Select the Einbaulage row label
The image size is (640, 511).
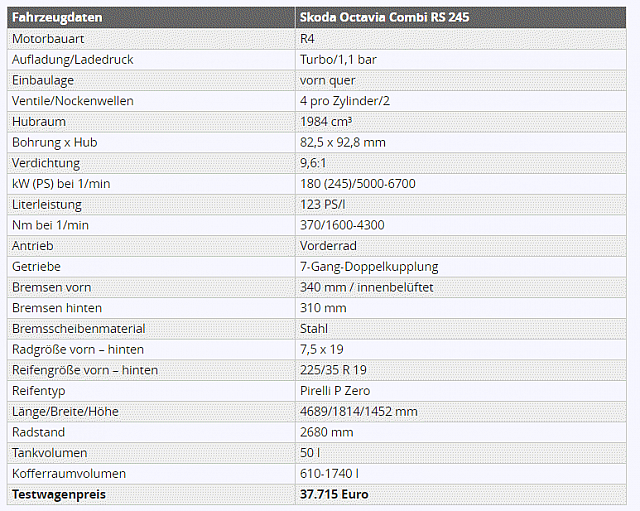pos(43,80)
